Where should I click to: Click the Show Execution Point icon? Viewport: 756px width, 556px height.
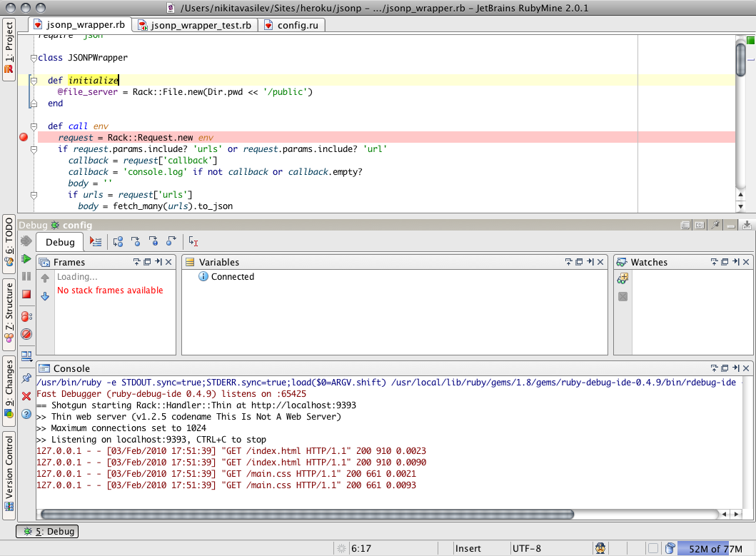(x=96, y=241)
